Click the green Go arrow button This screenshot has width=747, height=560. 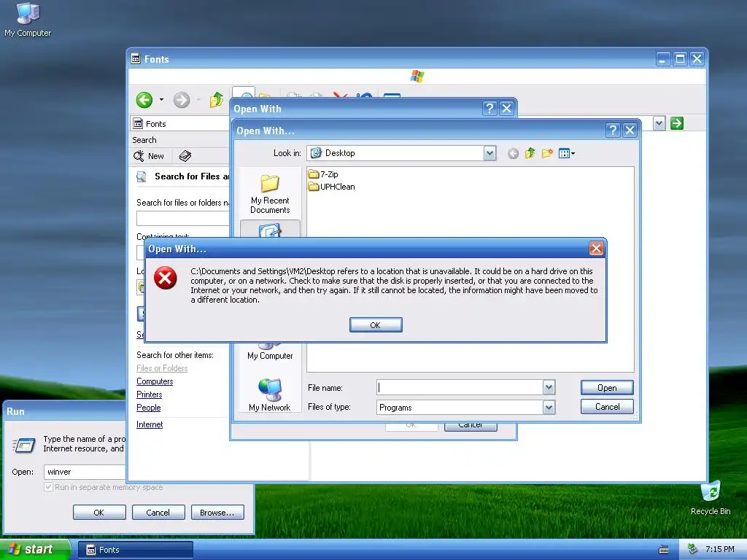point(676,123)
